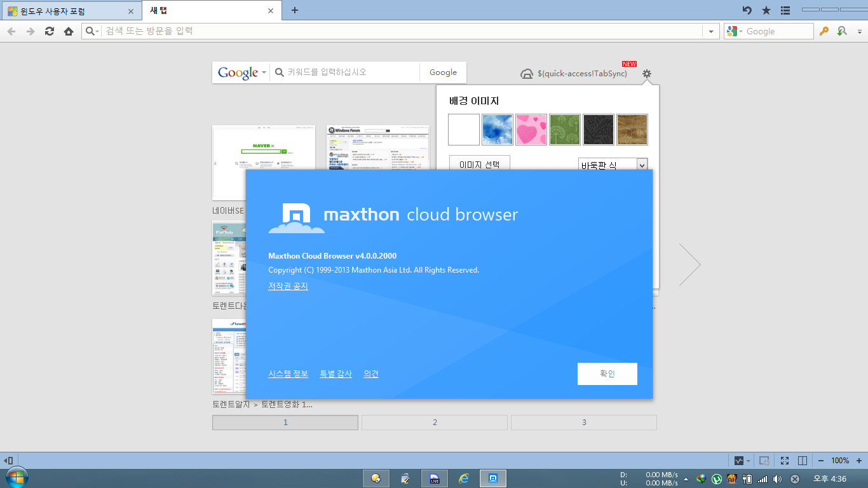The width and height of the screenshot is (868, 488).
Task: Show hidden tray icons arrow
Action: tap(686, 479)
